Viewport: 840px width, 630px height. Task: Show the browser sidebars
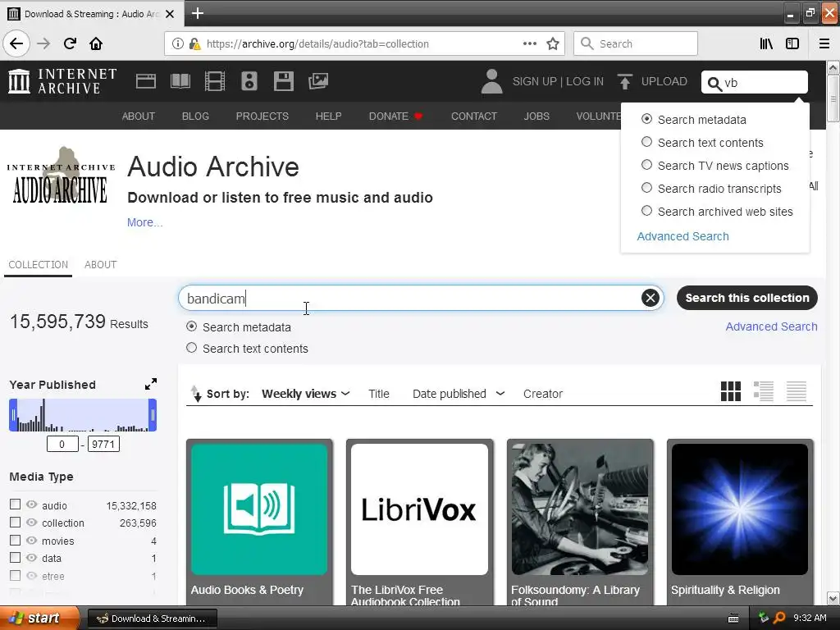pos(792,43)
